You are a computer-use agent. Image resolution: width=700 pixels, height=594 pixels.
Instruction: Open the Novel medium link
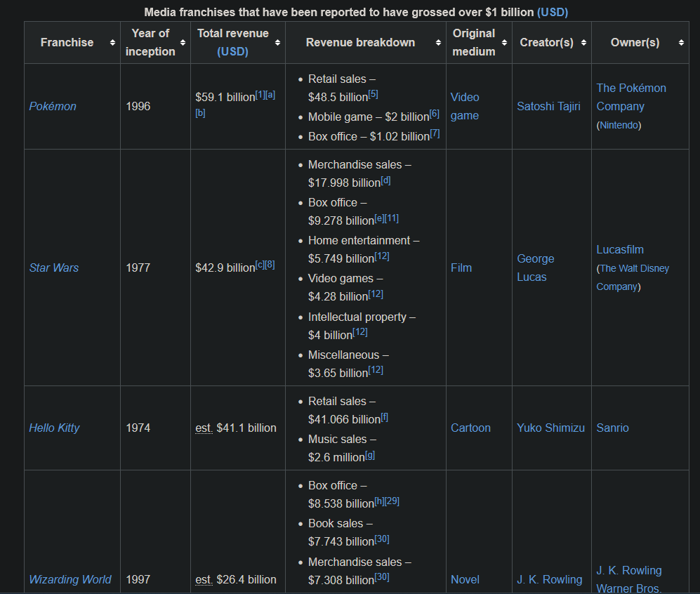pos(465,579)
